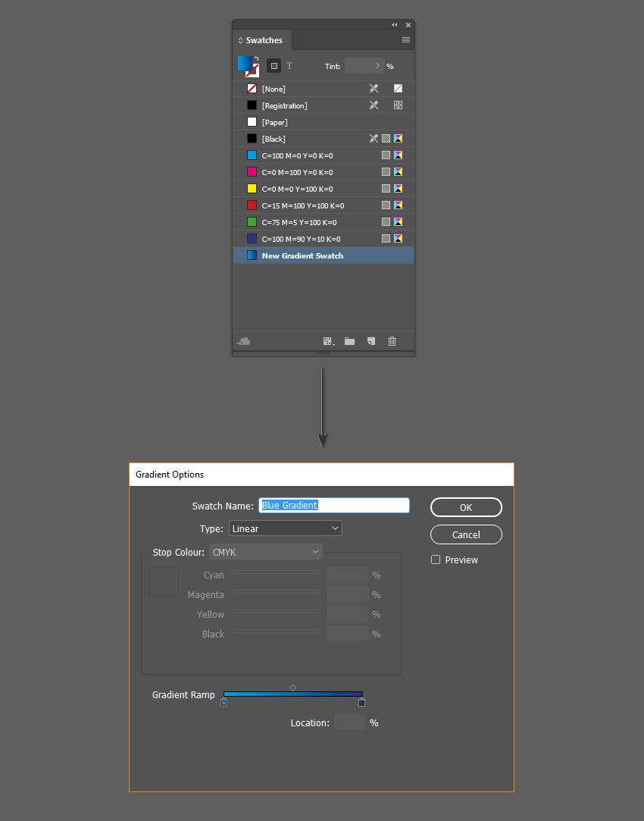The width and height of the screenshot is (644, 821).
Task: Click non-editable pencil icon on [None] row
Action: [x=374, y=89]
